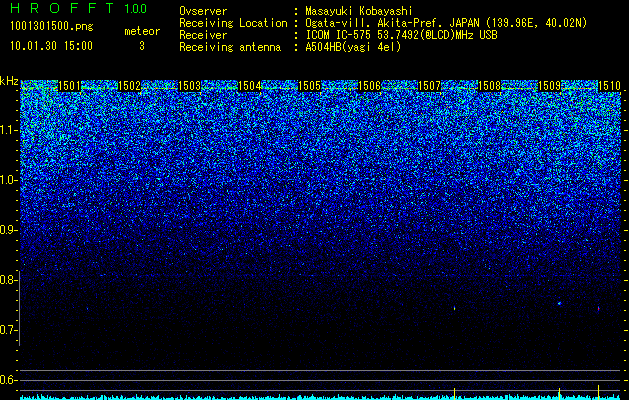This screenshot has height=400, width=629.
Task: Click the 1510 time marker label
Action: pyautogui.click(x=609, y=86)
